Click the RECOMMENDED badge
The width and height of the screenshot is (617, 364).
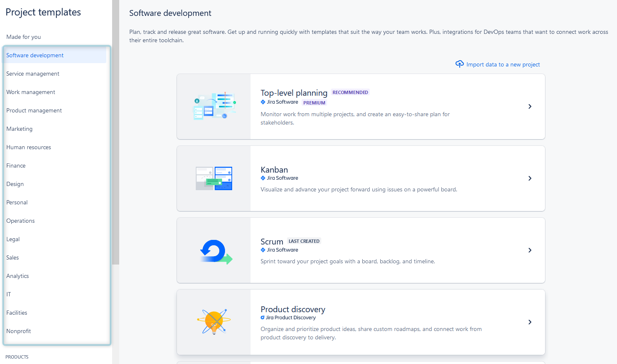(x=351, y=92)
